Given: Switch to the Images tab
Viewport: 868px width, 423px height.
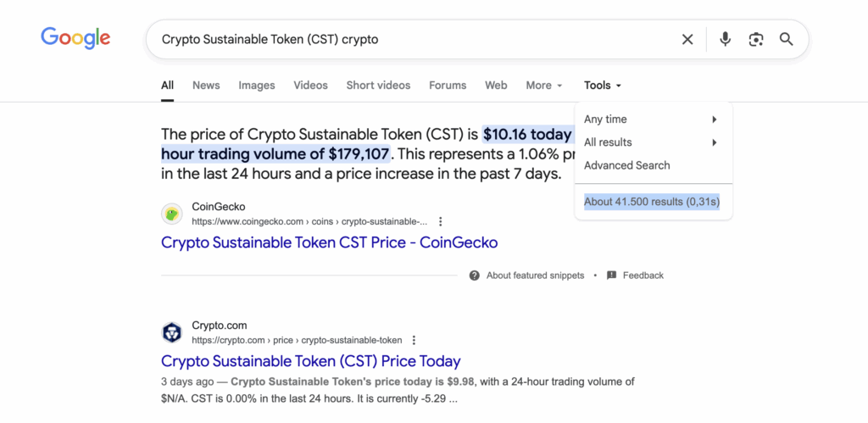Looking at the screenshot, I should point(257,86).
